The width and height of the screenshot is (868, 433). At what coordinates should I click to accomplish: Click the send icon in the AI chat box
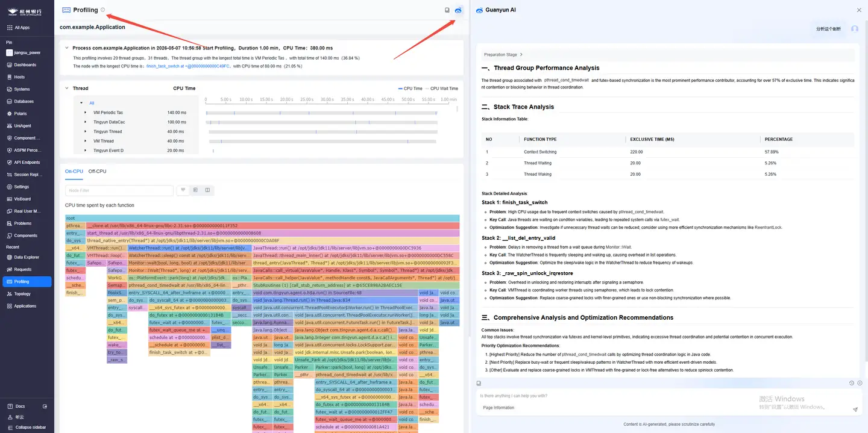pyautogui.click(x=855, y=410)
